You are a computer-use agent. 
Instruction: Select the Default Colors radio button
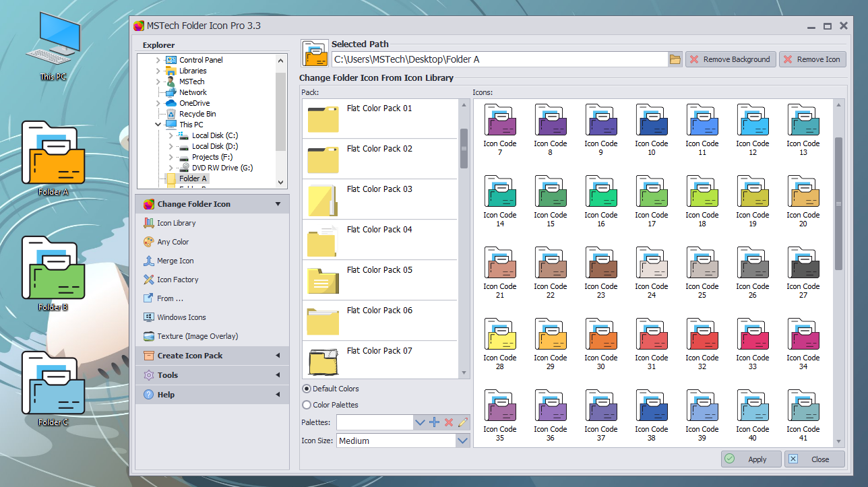point(307,389)
